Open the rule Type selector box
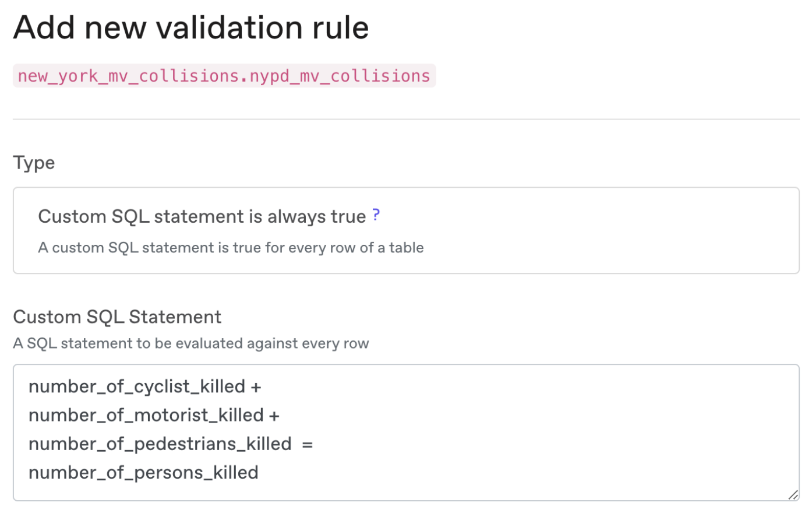The image size is (812, 513). pos(406,230)
